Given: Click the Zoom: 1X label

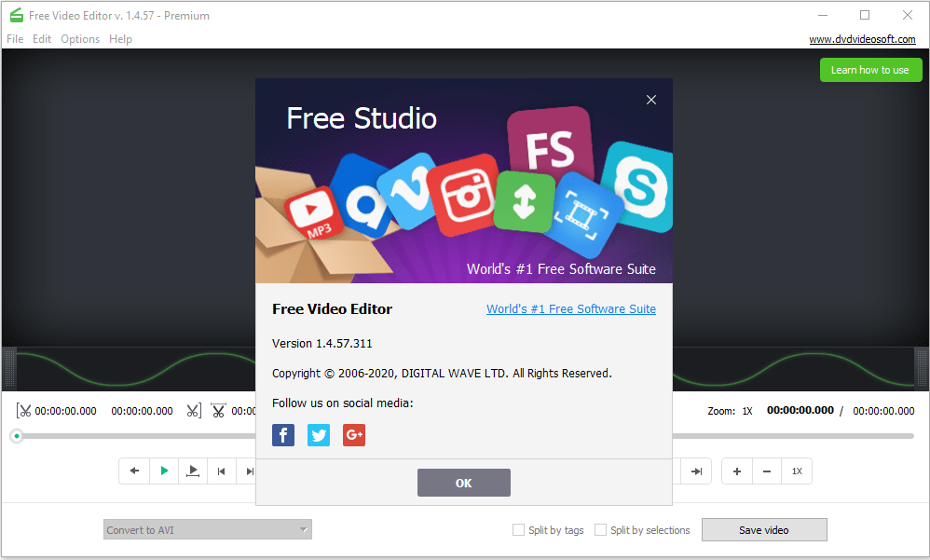Looking at the screenshot, I should tap(730, 411).
